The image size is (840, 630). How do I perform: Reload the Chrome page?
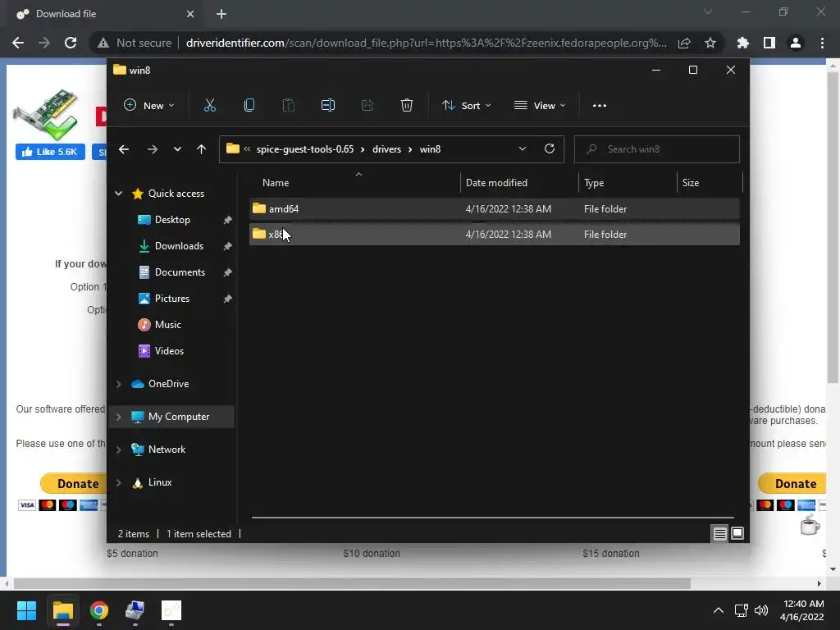(x=71, y=43)
